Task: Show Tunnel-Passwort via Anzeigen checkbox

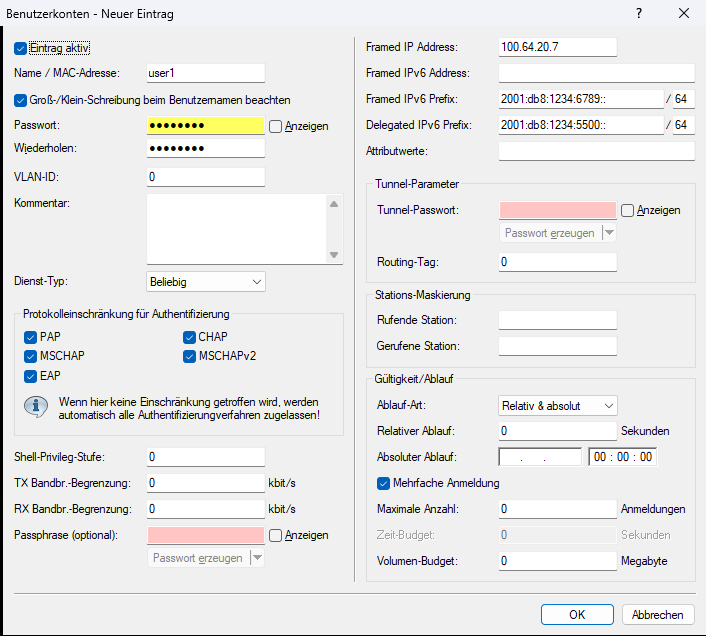Action: (x=627, y=210)
